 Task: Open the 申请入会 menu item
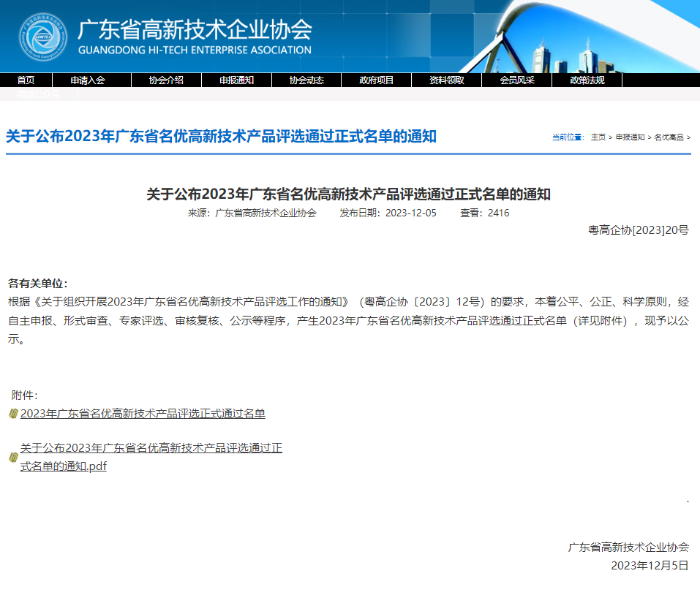88,80
